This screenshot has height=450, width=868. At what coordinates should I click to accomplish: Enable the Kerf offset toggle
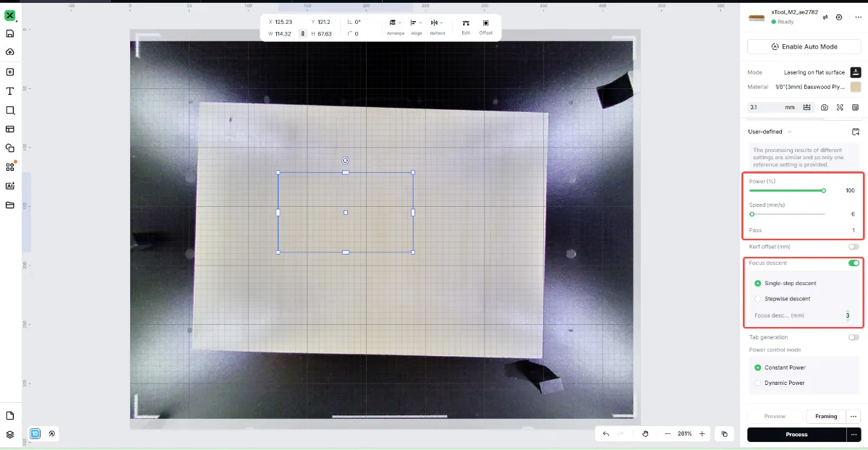[854, 247]
